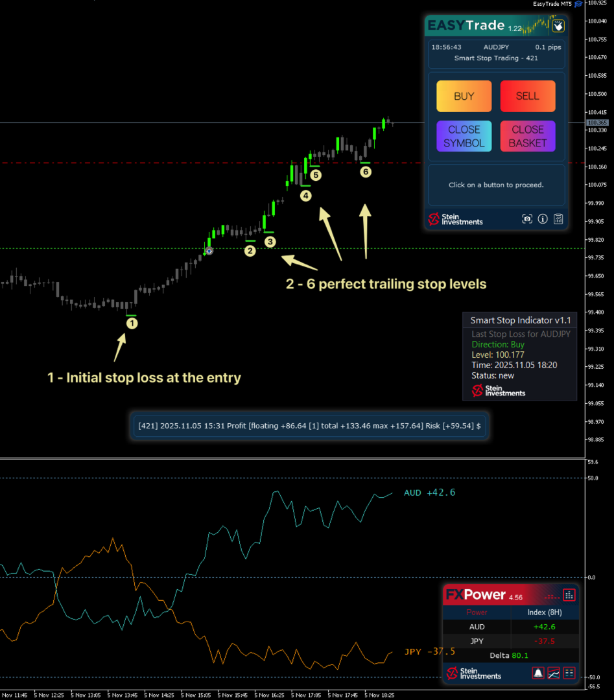Click the current price label 100.365 on axis
Screen dimensions: 614x700
pos(596,122)
